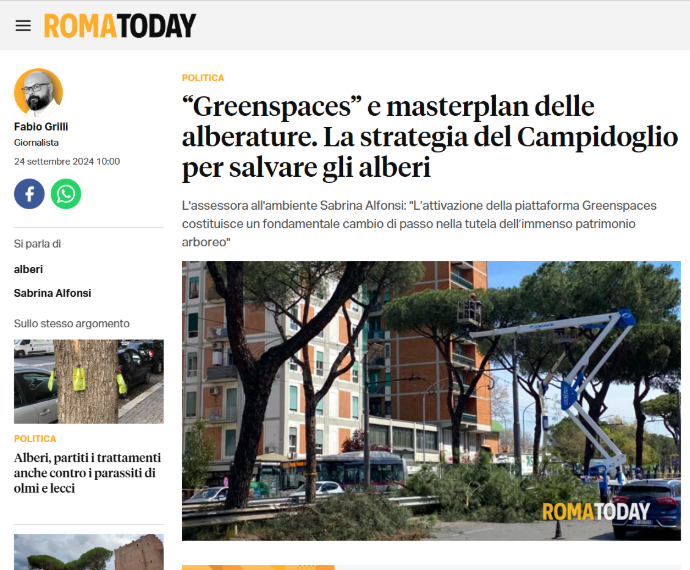690x570 pixels.
Task: Click the "Giornalista" label under the author name
Action: 36,143
